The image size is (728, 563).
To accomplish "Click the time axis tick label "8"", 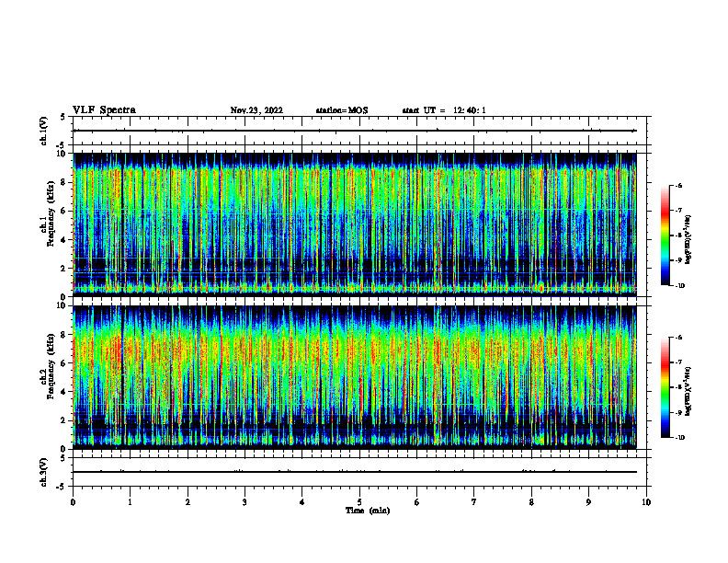I will click(x=531, y=502).
